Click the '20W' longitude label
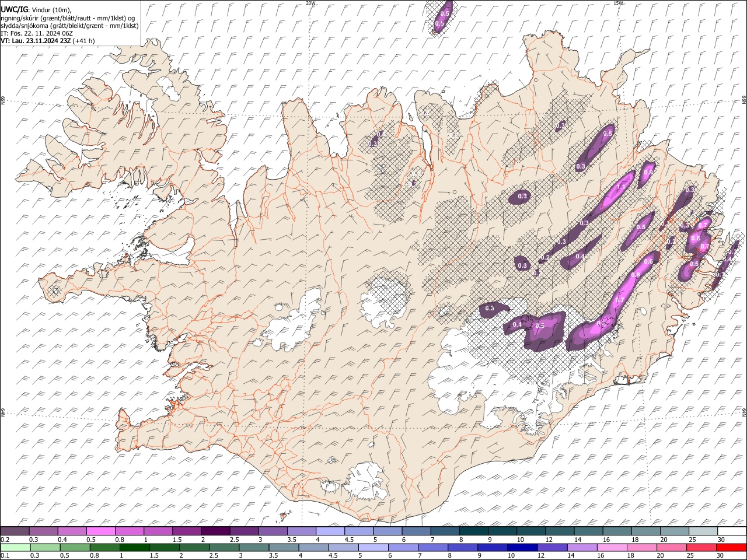The width and height of the screenshot is (747, 560). coord(310,3)
